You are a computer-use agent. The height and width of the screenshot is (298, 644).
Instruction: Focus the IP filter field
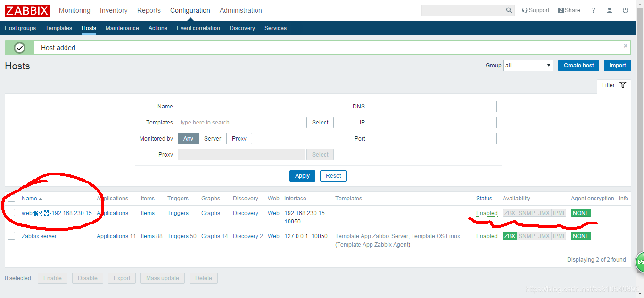click(x=433, y=123)
